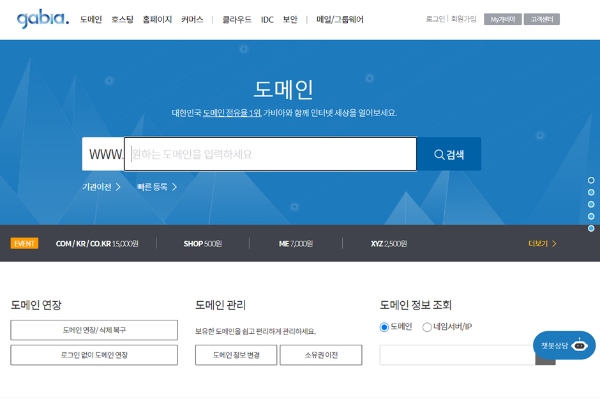The width and height of the screenshot is (600, 404).
Task: Open the 클라우드 menu
Action: 237,20
